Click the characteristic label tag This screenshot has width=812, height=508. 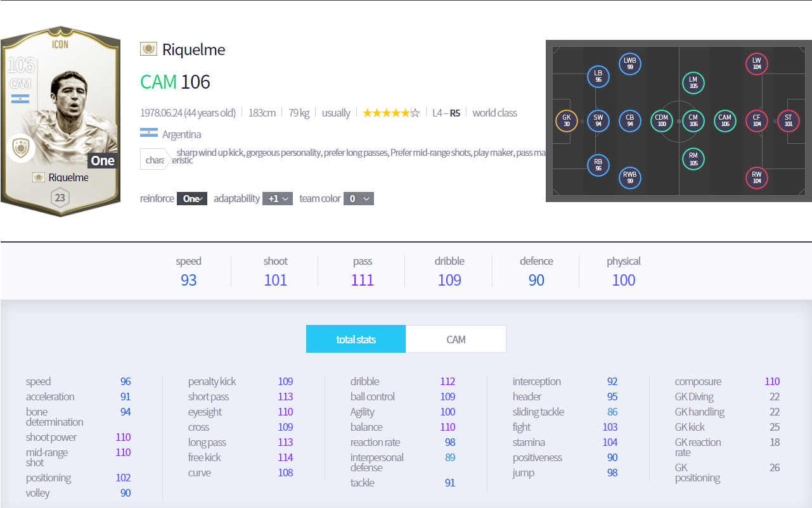[155, 160]
